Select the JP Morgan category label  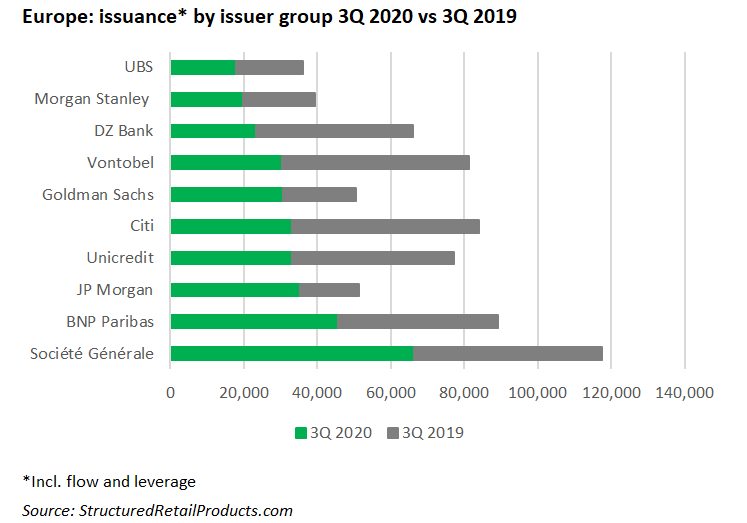[114, 290]
